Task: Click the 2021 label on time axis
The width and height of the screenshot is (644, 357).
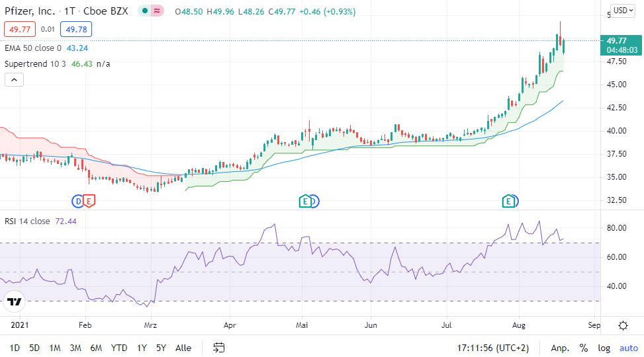Action: coord(20,325)
